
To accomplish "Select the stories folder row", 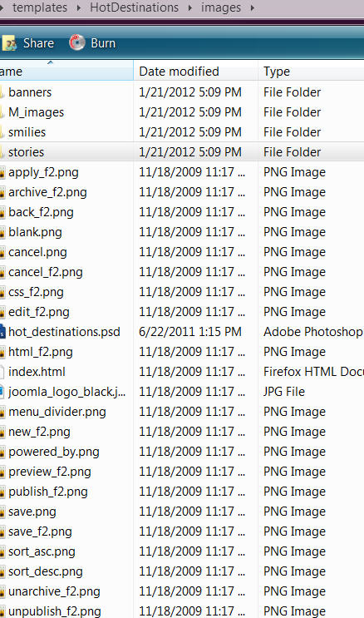I will point(182,152).
